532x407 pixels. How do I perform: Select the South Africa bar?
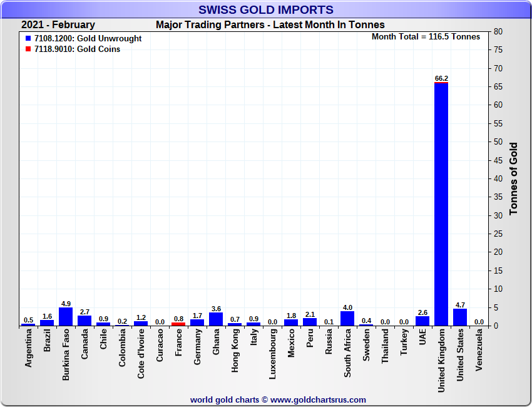tap(347, 319)
